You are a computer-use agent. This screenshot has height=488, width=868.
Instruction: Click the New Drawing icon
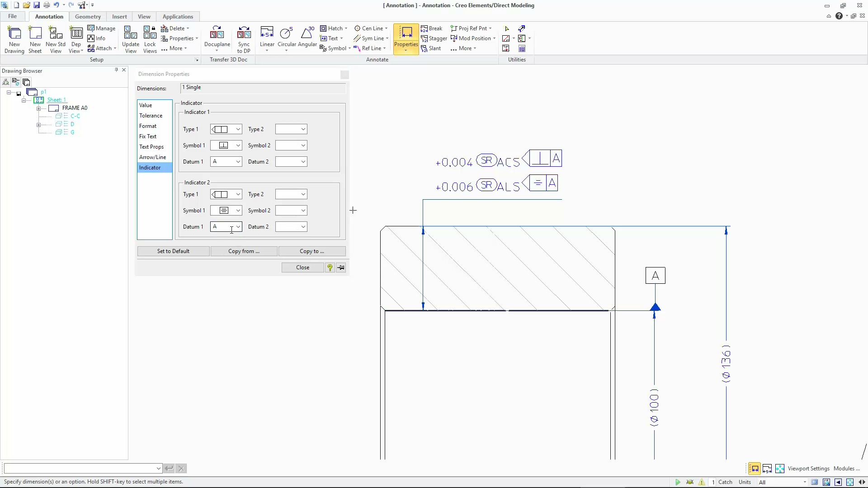14,39
